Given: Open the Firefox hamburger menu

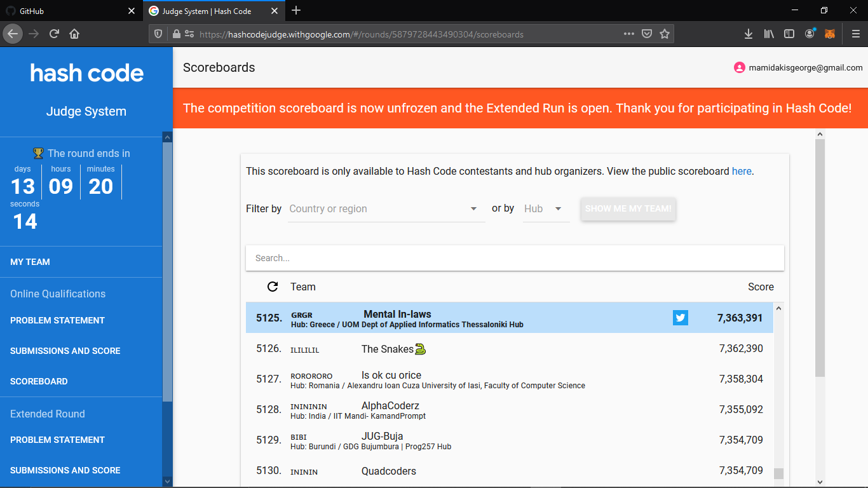Looking at the screenshot, I should (855, 34).
